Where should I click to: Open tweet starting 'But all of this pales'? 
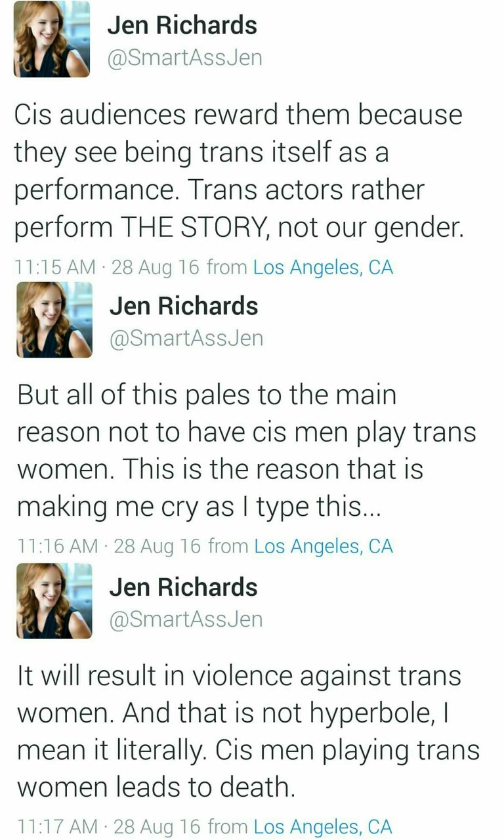246,451
